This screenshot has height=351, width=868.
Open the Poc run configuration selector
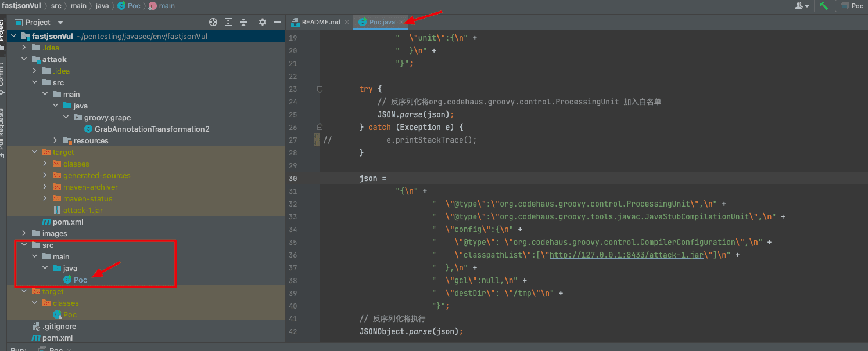tap(852, 6)
